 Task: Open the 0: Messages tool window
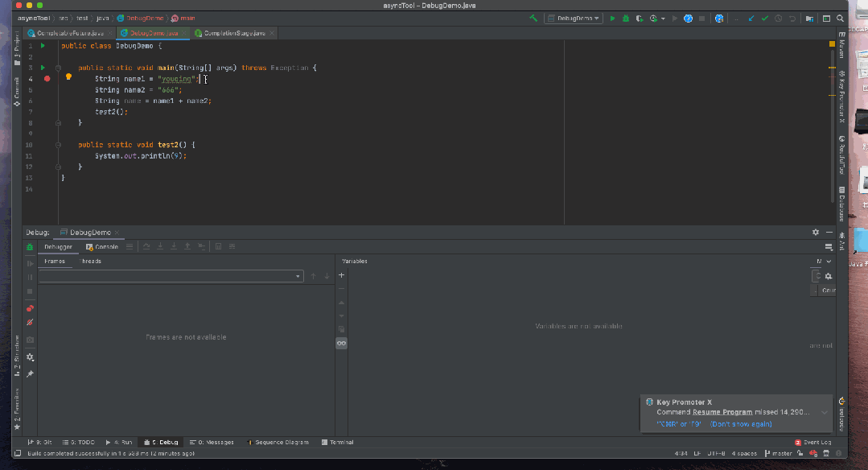click(x=212, y=443)
